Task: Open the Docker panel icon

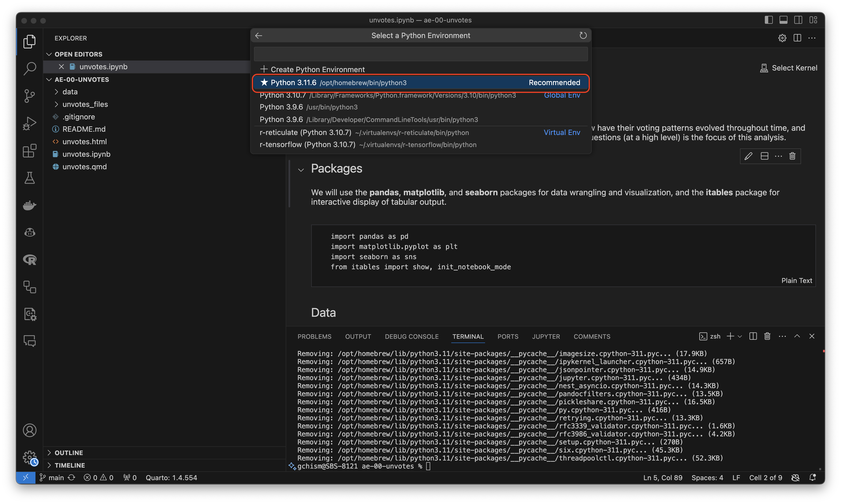Action: (x=30, y=205)
